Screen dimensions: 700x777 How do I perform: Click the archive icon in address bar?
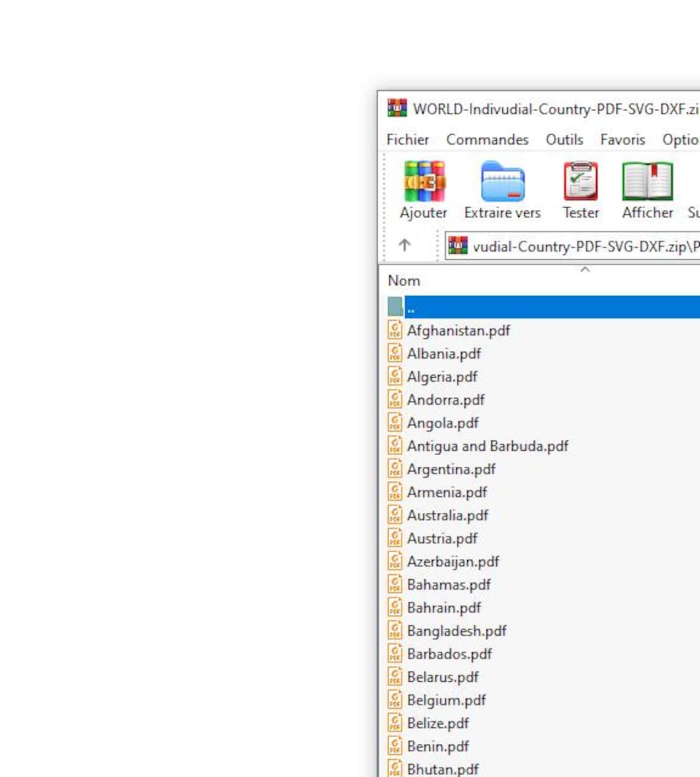point(457,246)
